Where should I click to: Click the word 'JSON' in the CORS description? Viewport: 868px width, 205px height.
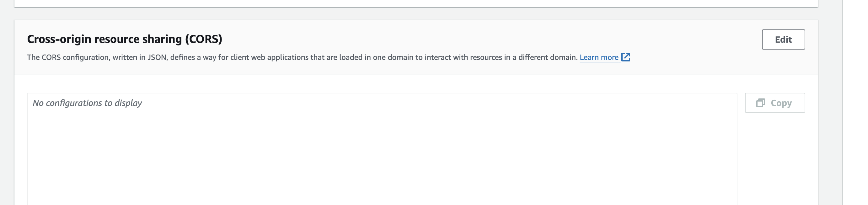click(x=157, y=57)
